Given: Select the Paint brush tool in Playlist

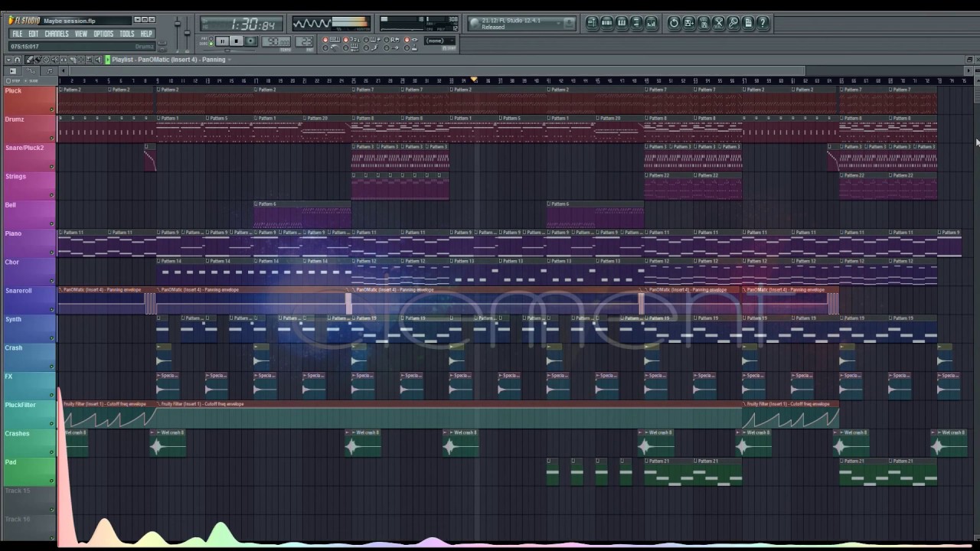Looking at the screenshot, I should click(38, 60).
